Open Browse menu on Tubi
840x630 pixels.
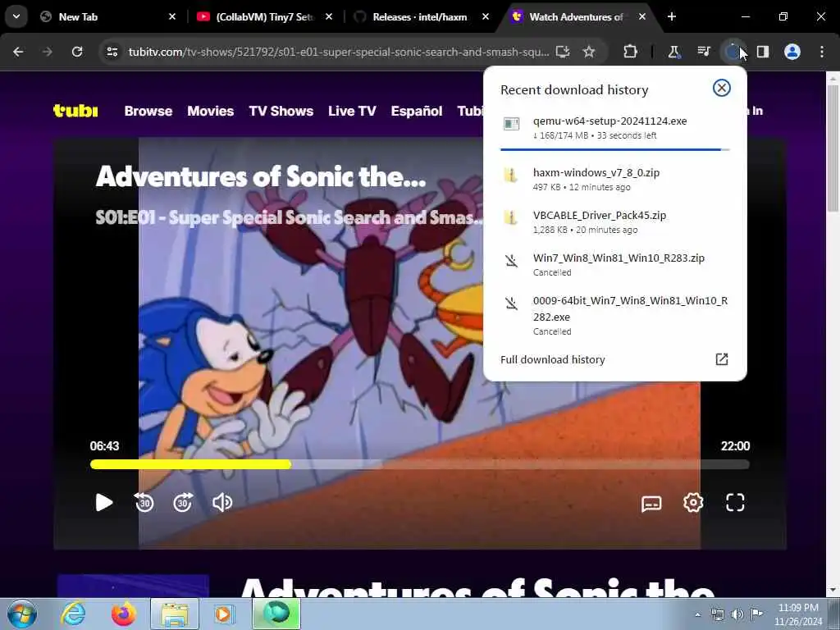pos(148,111)
